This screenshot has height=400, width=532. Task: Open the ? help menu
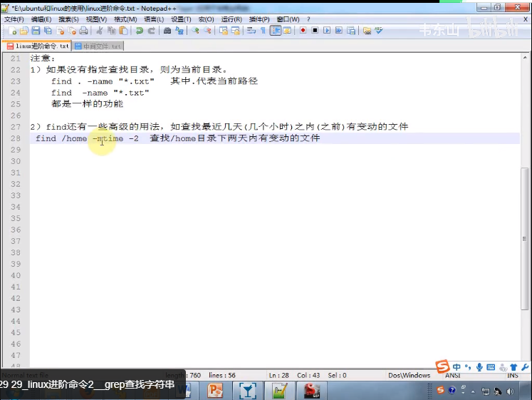(308, 19)
